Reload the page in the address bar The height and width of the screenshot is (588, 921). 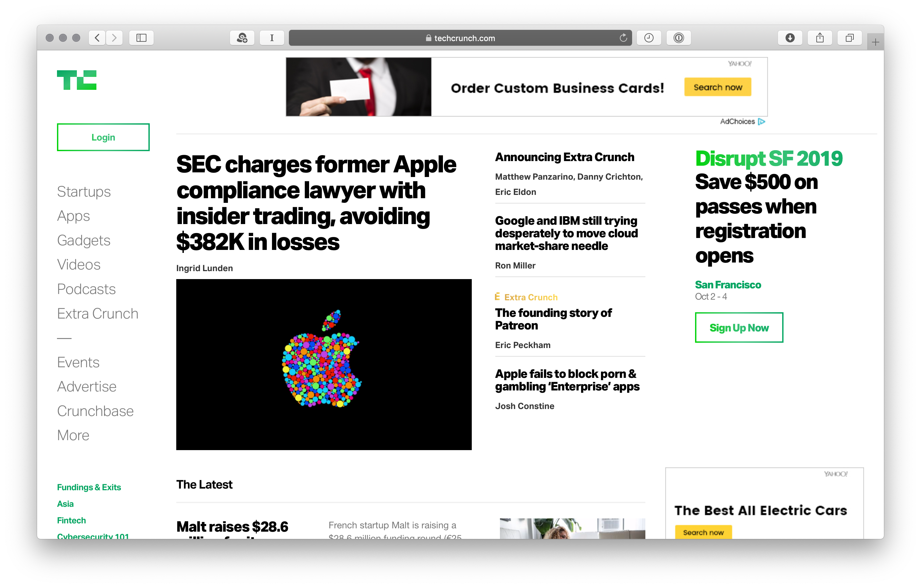click(x=623, y=38)
